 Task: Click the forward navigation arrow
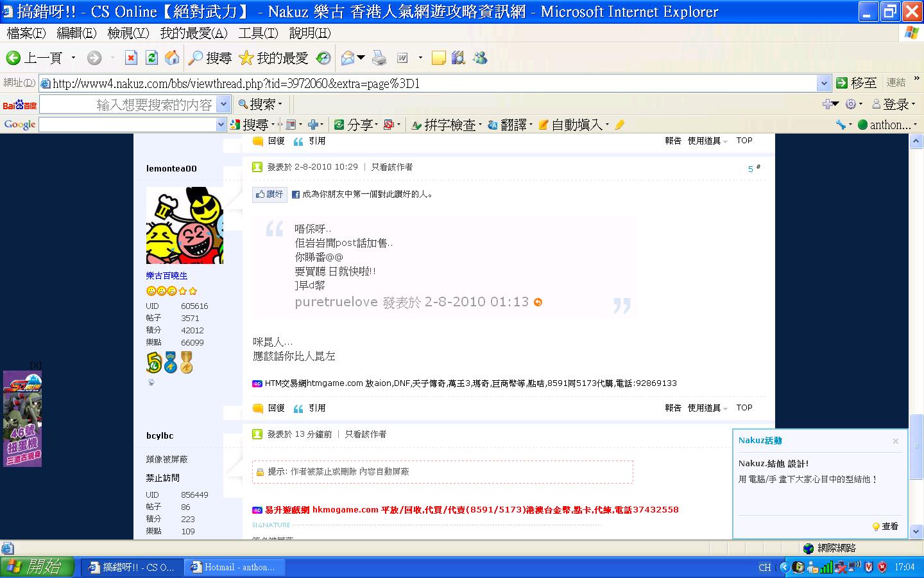(94, 58)
